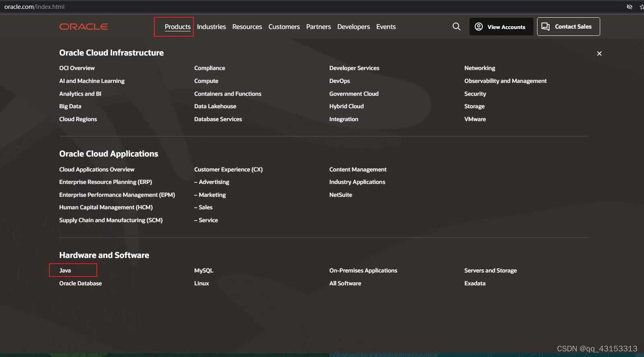Open Hybrid Cloud
The image size is (644, 357).
click(x=346, y=106)
